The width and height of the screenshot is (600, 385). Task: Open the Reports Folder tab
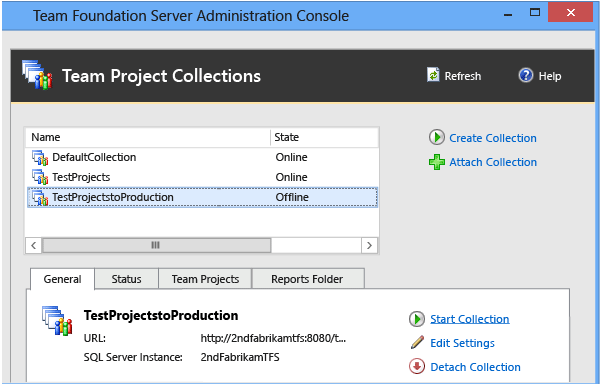pyautogui.click(x=307, y=279)
